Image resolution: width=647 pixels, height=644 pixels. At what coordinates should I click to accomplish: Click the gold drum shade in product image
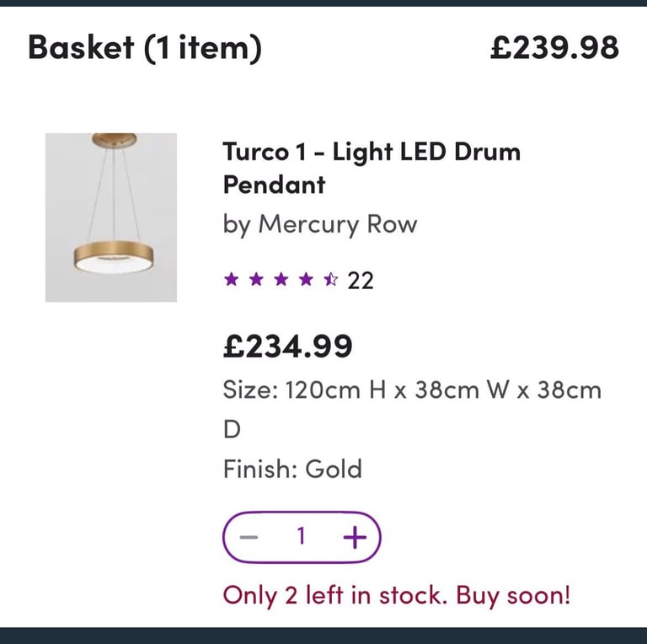coord(114,257)
